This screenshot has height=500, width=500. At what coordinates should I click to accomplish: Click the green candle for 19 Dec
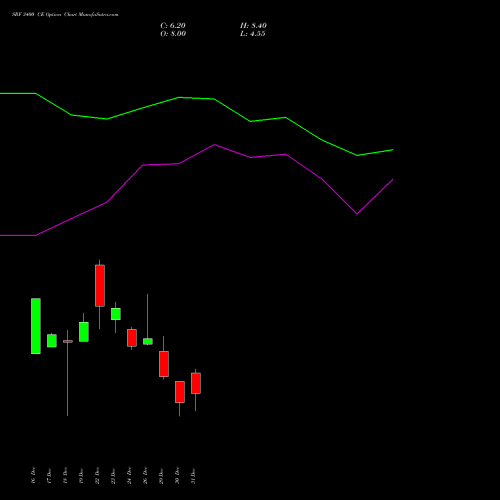coord(84,332)
